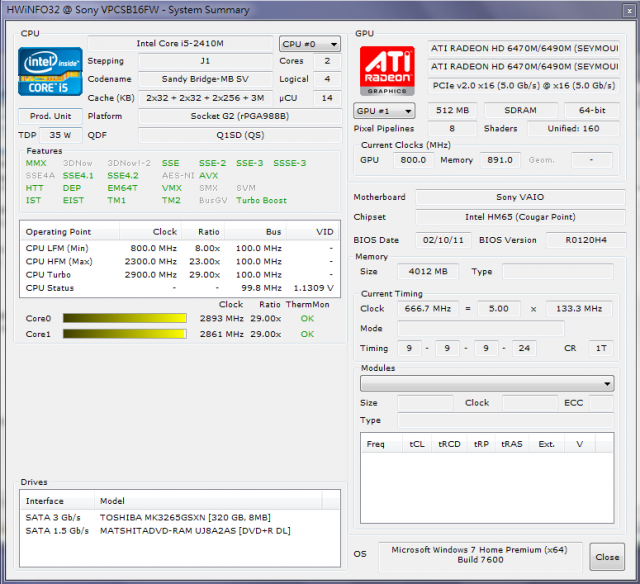Click the Turbo Boost feature label
640x584 pixels.
261,200
